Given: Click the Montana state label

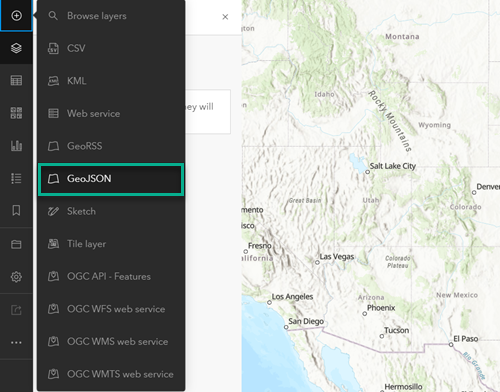Looking at the screenshot, I should point(402,37).
